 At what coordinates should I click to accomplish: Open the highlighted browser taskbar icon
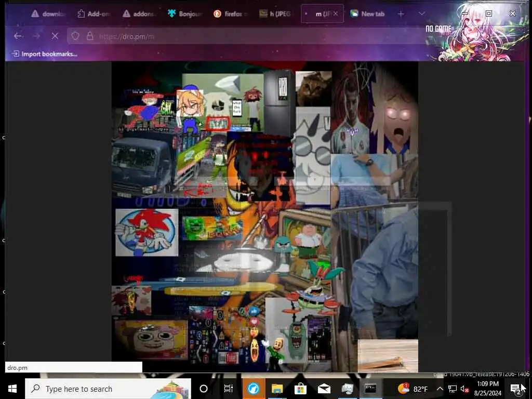pos(253,389)
